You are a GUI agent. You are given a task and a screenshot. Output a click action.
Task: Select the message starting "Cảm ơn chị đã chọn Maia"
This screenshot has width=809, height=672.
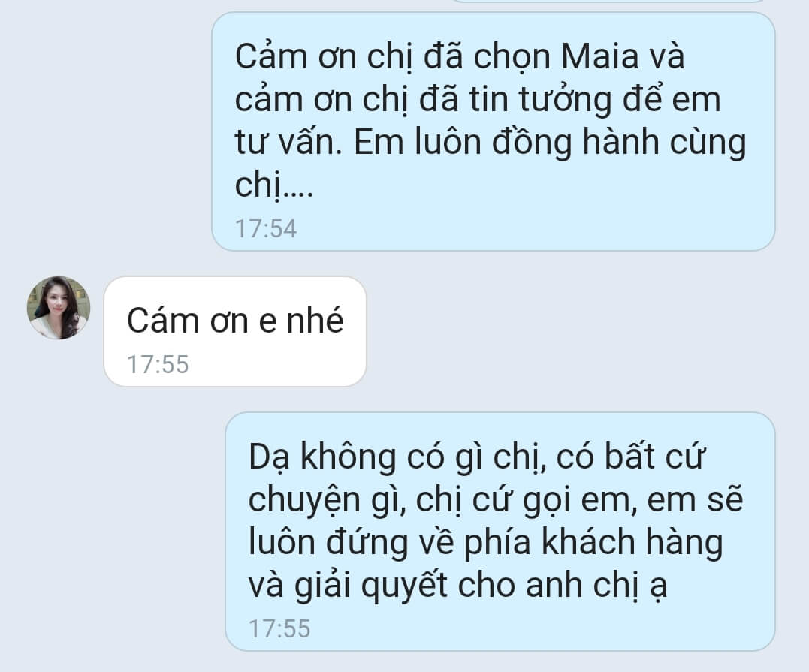[494, 131]
